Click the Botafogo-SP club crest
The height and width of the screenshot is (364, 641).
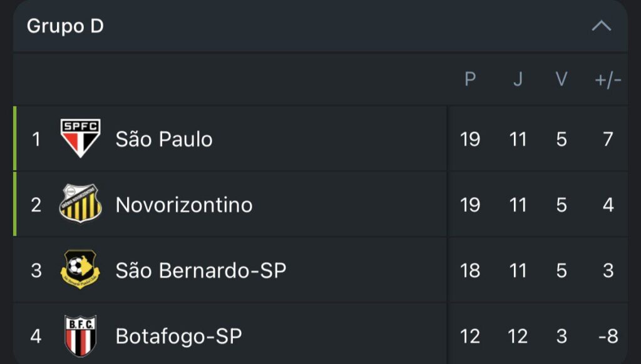point(80,336)
